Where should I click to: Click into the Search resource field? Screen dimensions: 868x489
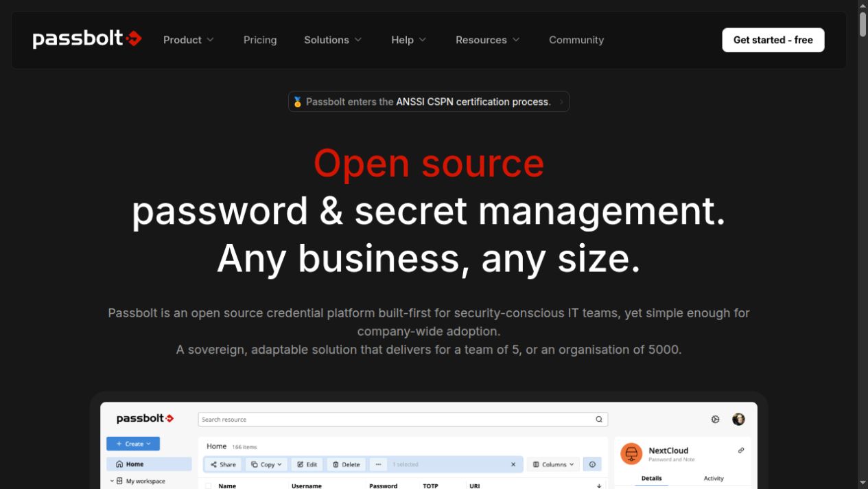click(403, 420)
